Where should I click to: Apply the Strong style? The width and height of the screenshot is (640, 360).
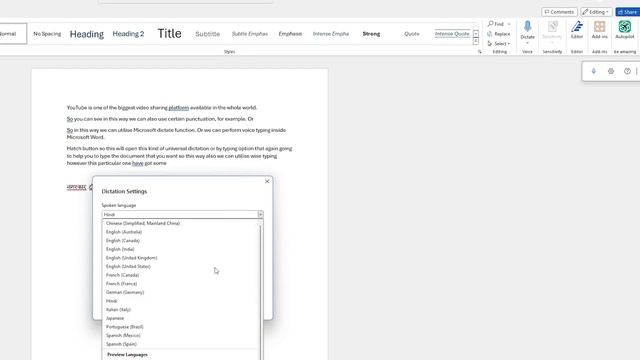pos(371,34)
